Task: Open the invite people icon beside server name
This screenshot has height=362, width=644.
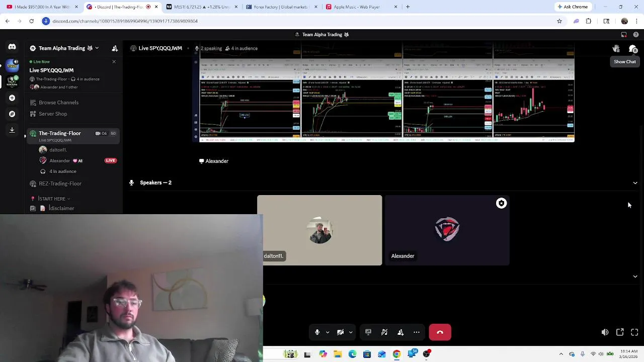Action: [x=115, y=48]
